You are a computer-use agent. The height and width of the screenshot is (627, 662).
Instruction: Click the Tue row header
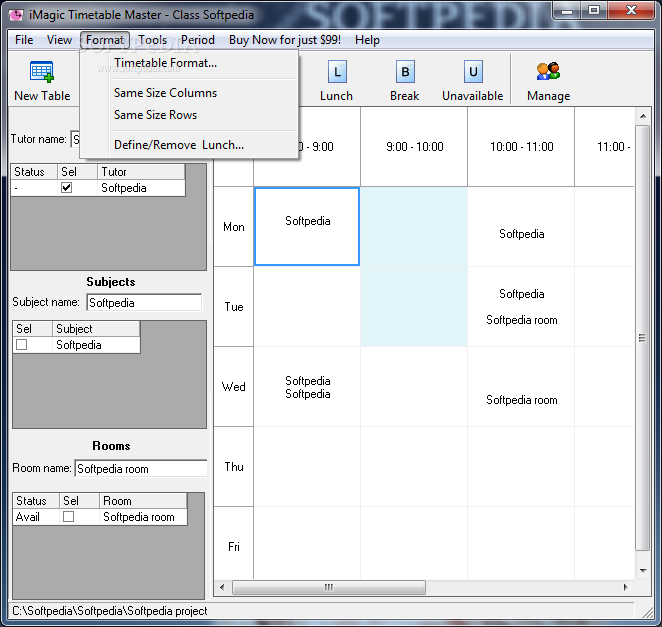point(233,307)
